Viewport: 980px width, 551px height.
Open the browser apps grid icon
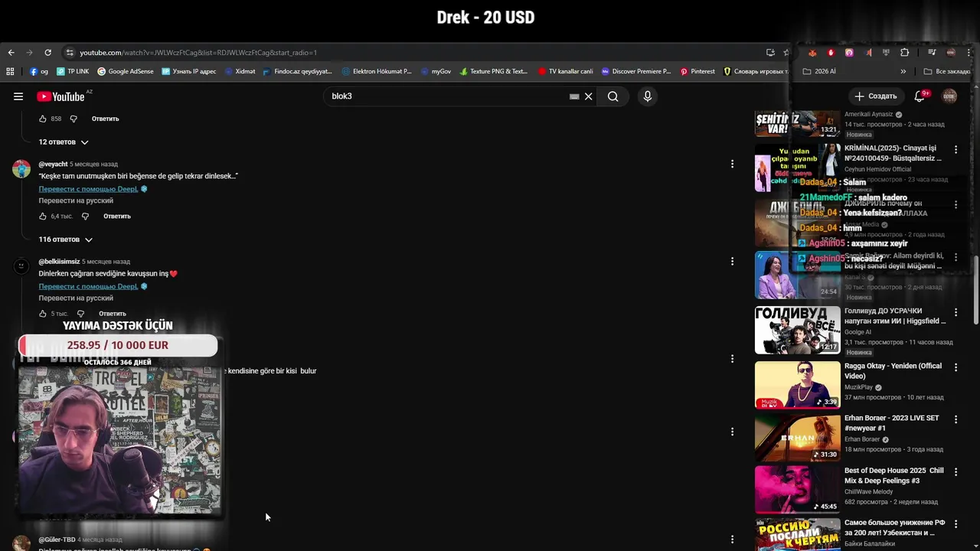pos(10,71)
